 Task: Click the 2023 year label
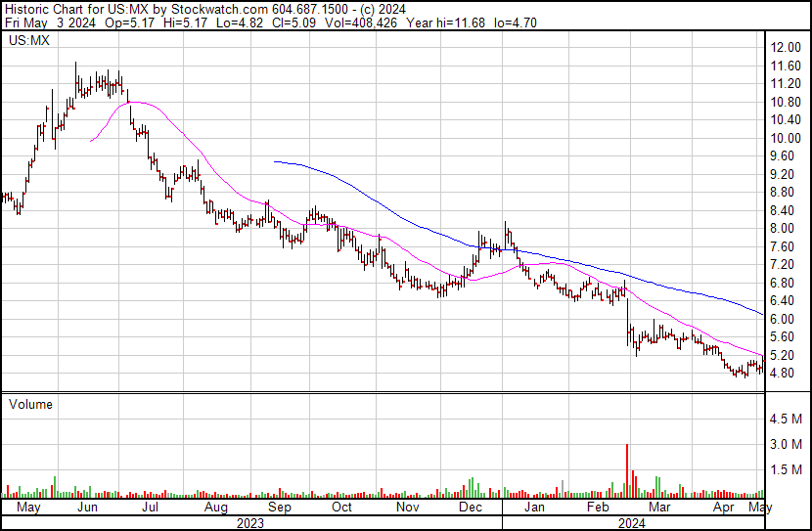pos(250,523)
